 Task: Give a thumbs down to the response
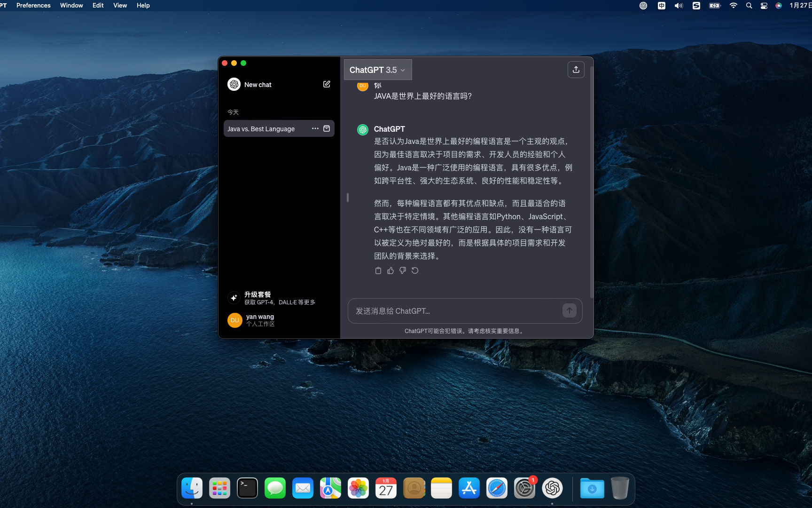[x=402, y=270]
